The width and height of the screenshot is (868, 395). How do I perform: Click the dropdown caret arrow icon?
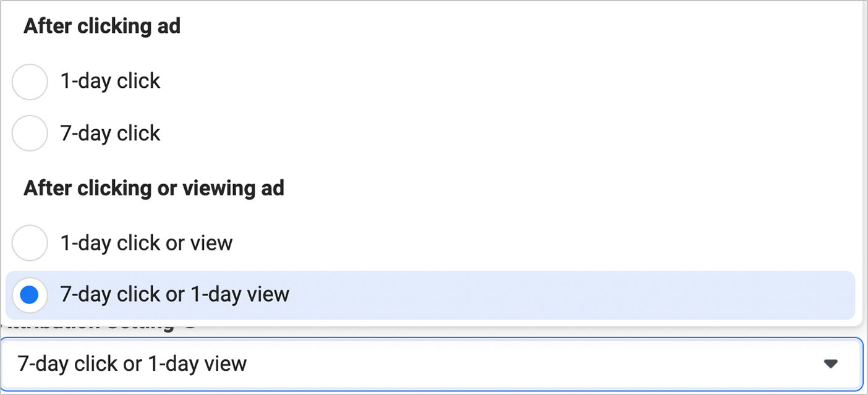coord(831,363)
